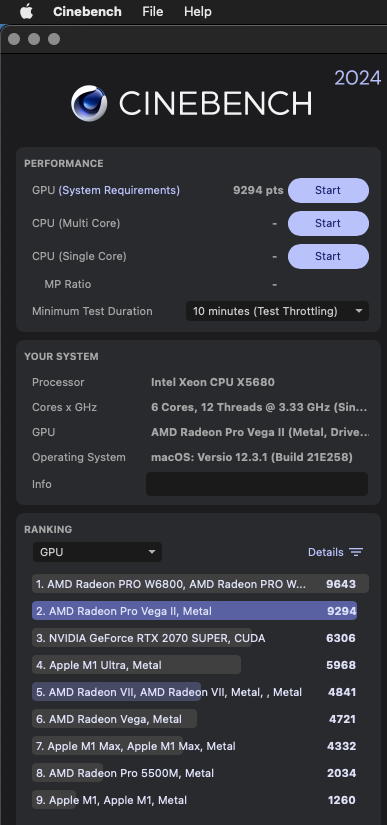Open the Help menu
Viewport: 387px width, 825px height.
coord(198,12)
